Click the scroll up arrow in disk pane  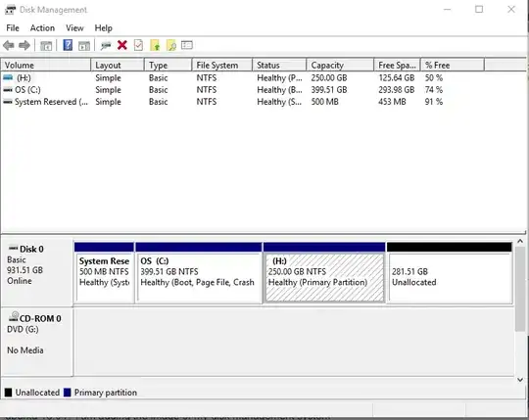point(520,242)
